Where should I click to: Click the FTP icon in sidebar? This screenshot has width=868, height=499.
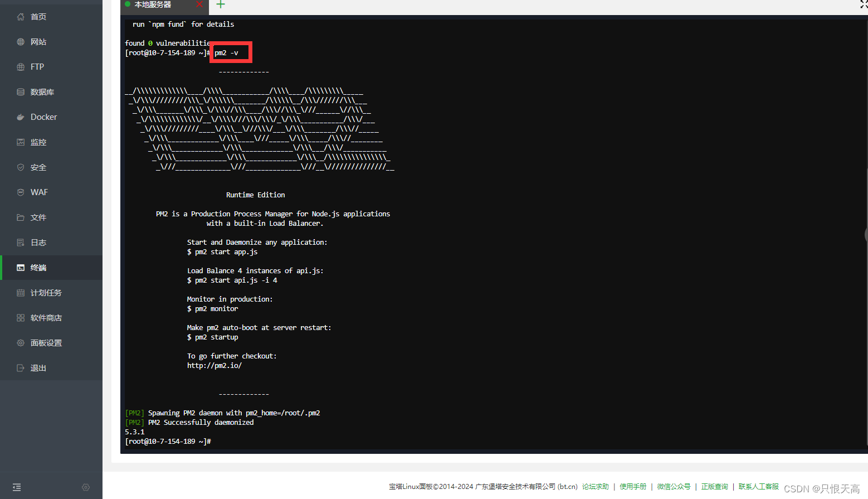21,67
